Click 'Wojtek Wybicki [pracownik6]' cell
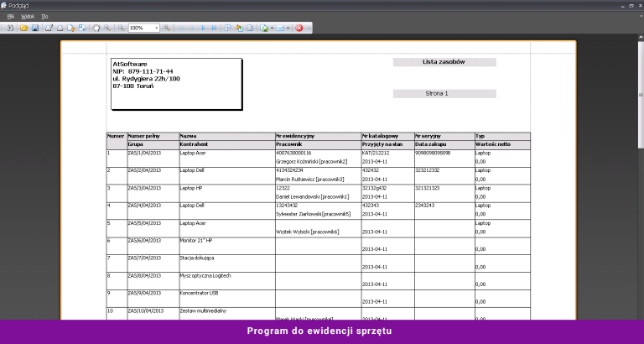 coord(308,232)
